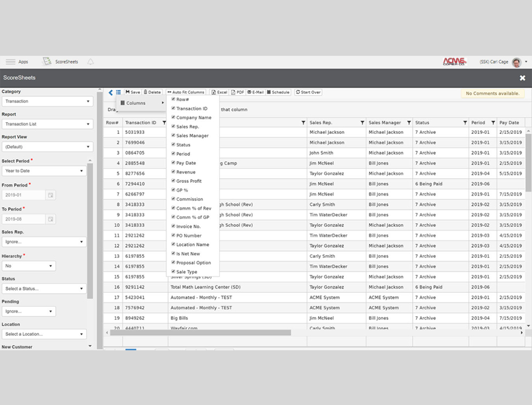Click the Row# column header
Image resolution: width=532 pixels, height=405 pixels.
[x=112, y=123]
